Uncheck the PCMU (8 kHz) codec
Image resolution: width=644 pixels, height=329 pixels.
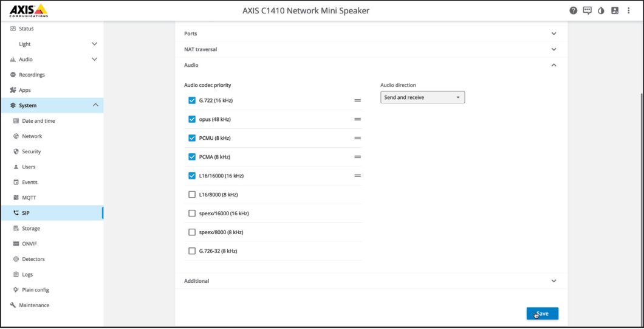coord(192,138)
